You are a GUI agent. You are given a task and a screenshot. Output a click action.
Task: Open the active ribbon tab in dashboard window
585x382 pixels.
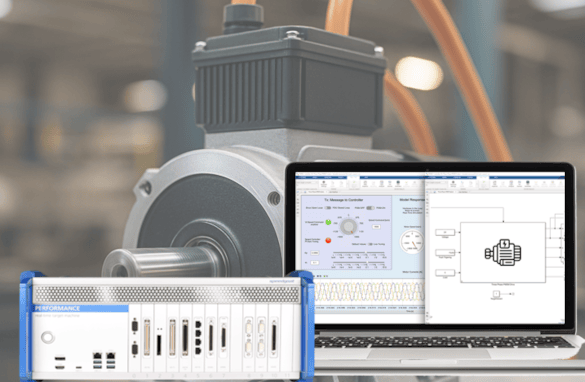(354, 178)
